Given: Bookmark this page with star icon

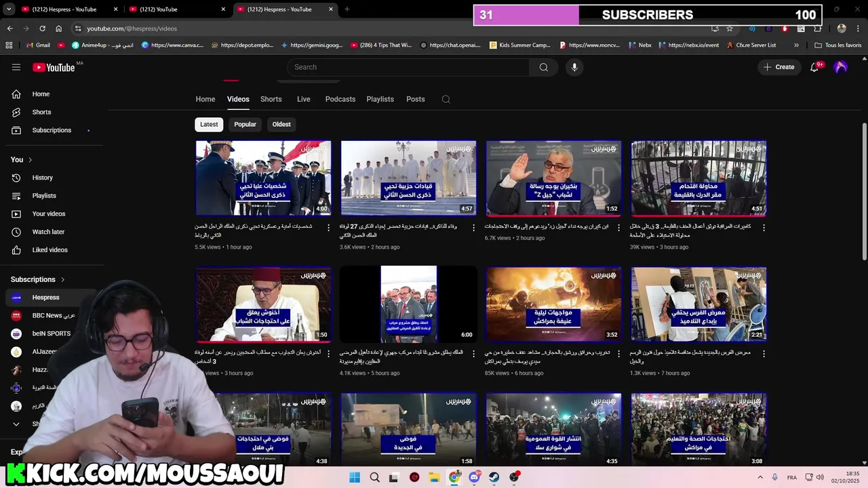Looking at the screenshot, I should point(730,28).
